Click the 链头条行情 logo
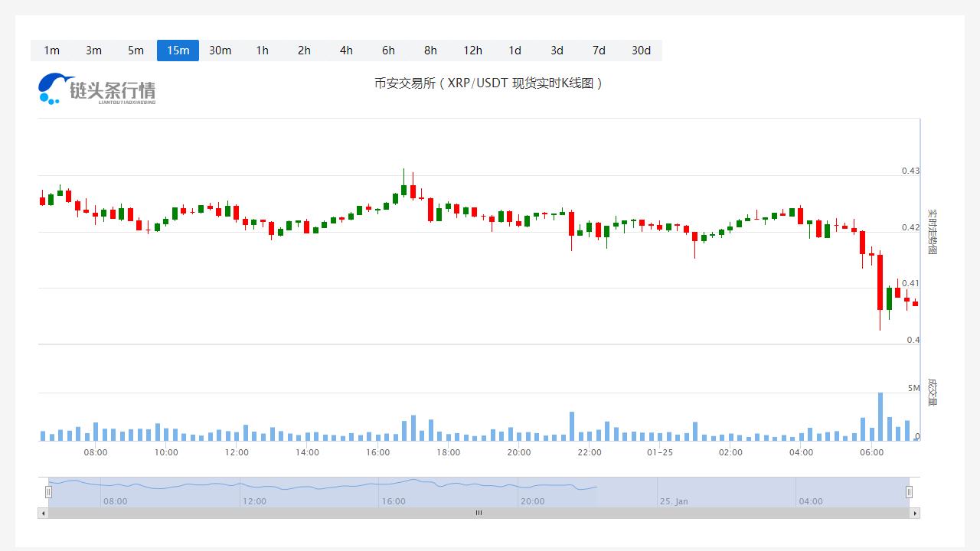The width and height of the screenshot is (980, 551). (96, 90)
